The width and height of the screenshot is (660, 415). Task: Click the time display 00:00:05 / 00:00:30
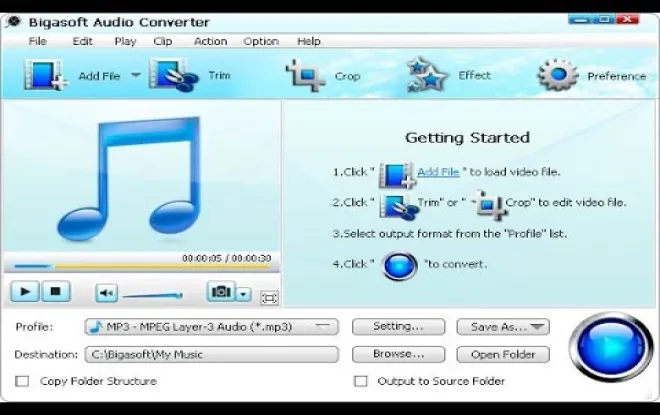(226, 258)
